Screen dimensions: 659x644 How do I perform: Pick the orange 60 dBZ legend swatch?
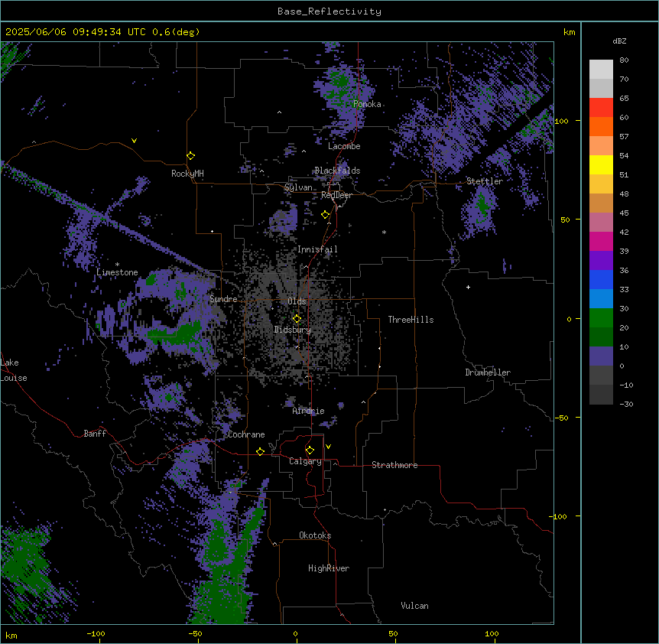click(601, 126)
